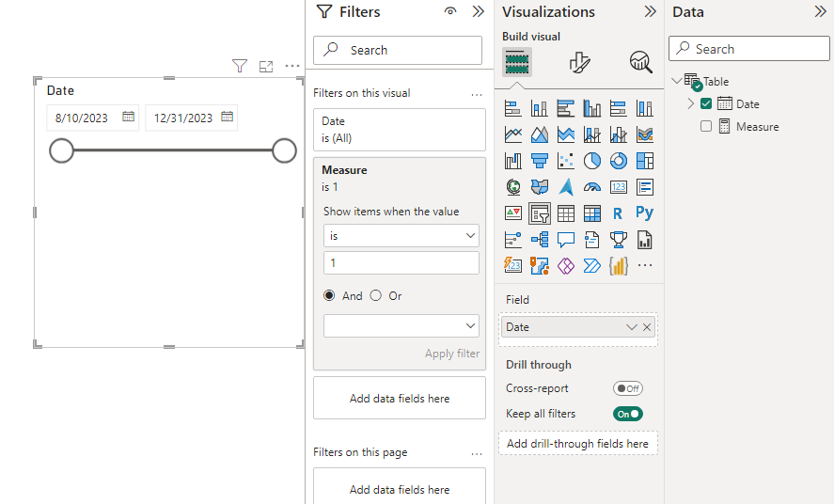
Task: Open the Date field well dropdown chevron
Action: pyautogui.click(x=631, y=327)
